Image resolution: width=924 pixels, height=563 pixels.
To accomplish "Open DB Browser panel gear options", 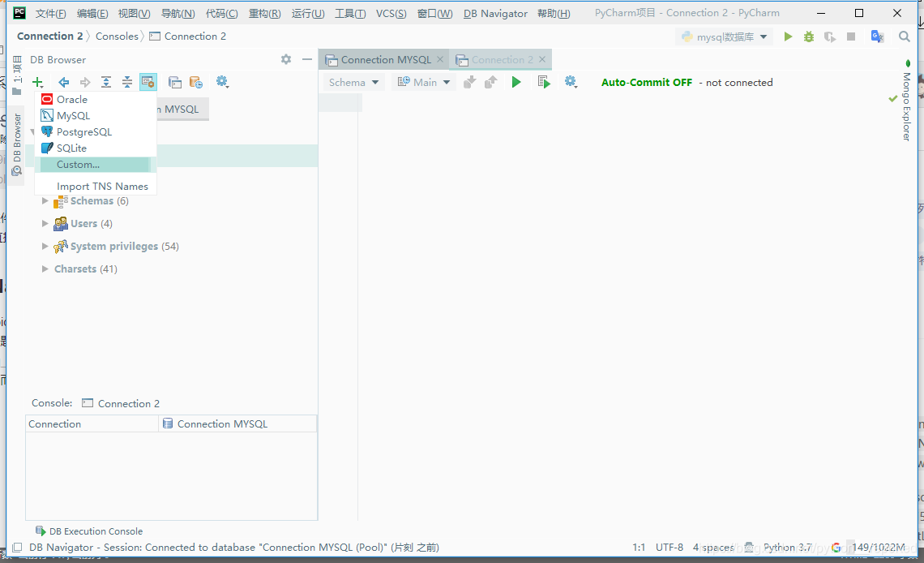I will pyautogui.click(x=286, y=59).
